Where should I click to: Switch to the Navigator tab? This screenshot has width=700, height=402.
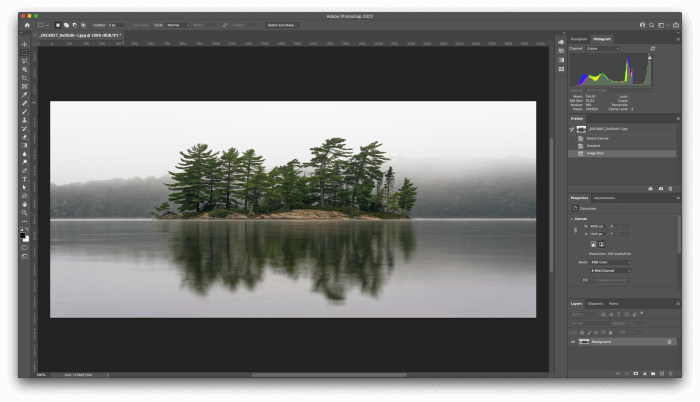(578, 39)
